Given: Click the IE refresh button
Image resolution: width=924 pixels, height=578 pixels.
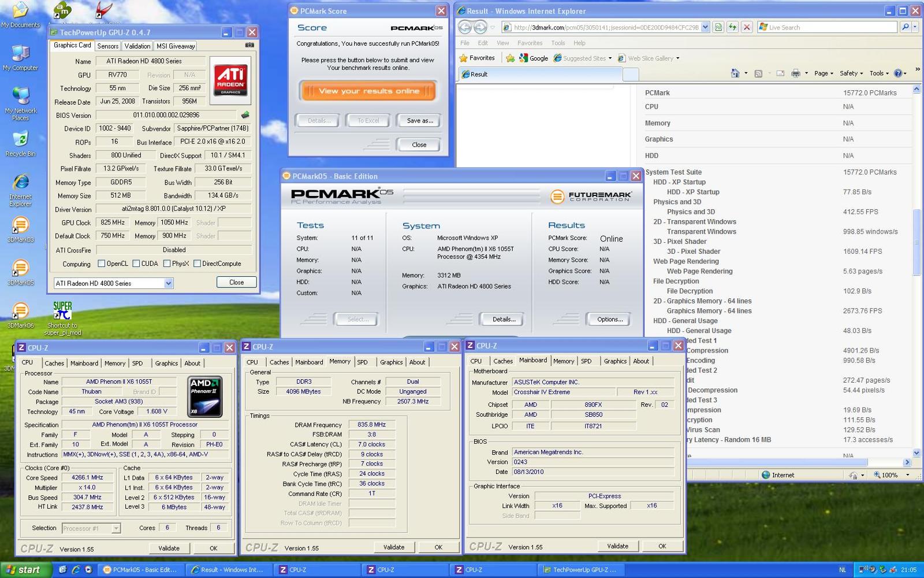Looking at the screenshot, I should (x=732, y=27).
